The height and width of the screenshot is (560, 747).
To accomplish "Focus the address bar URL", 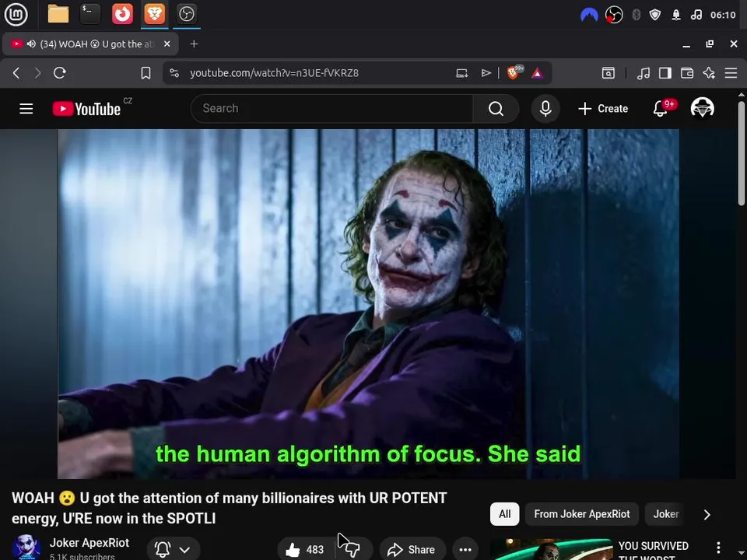I will tap(274, 73).
